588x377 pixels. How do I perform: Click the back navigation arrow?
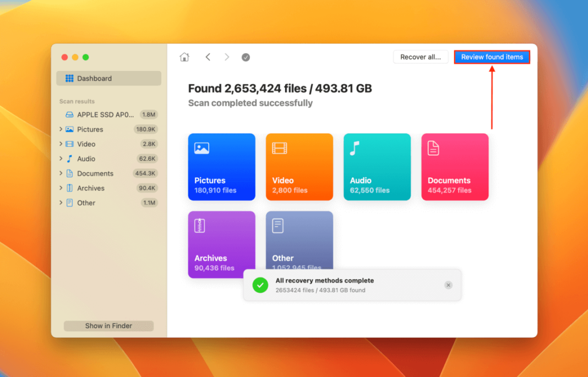pyautogui.click(x=208, y=57)
